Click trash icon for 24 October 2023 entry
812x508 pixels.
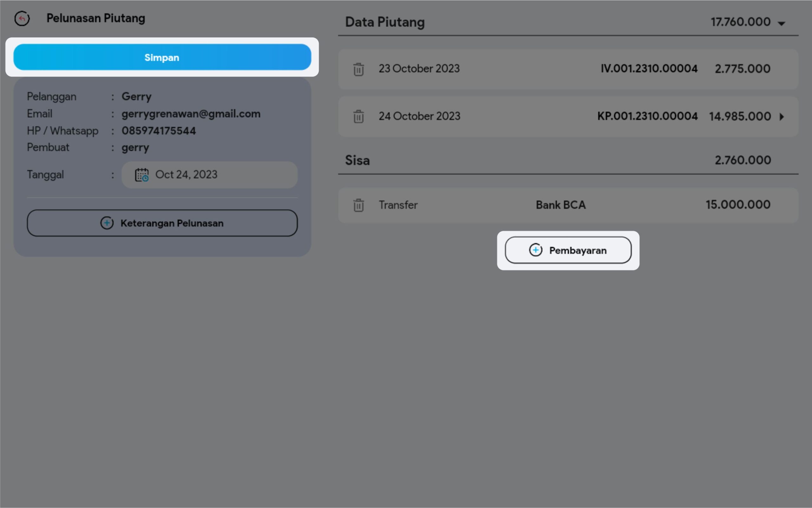[x=358, y=116]
